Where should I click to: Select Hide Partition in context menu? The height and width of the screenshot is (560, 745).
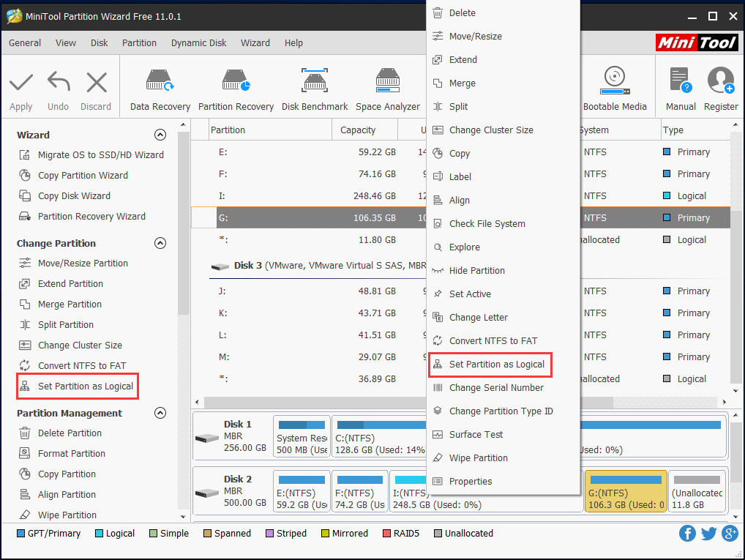[503, 271]
